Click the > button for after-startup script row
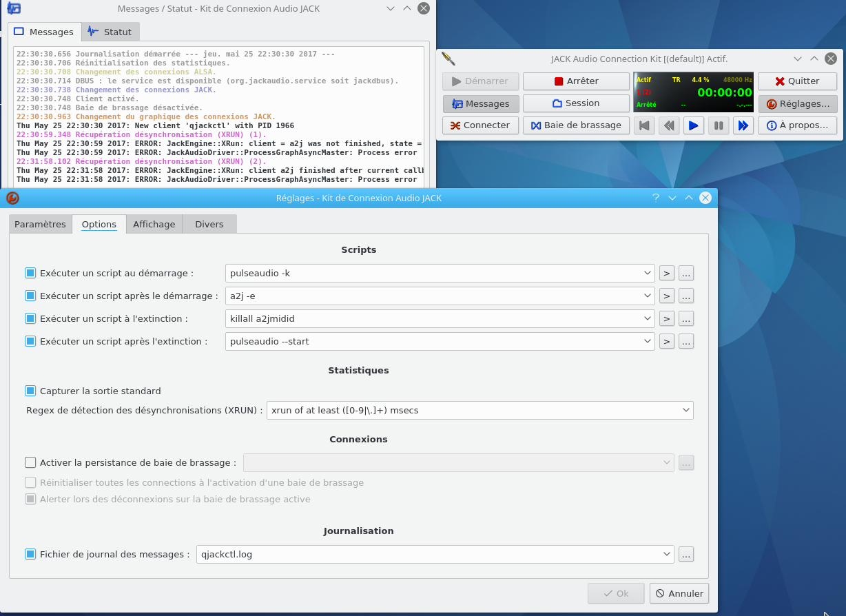Screen dimensions: 846x616 (666, 296)
